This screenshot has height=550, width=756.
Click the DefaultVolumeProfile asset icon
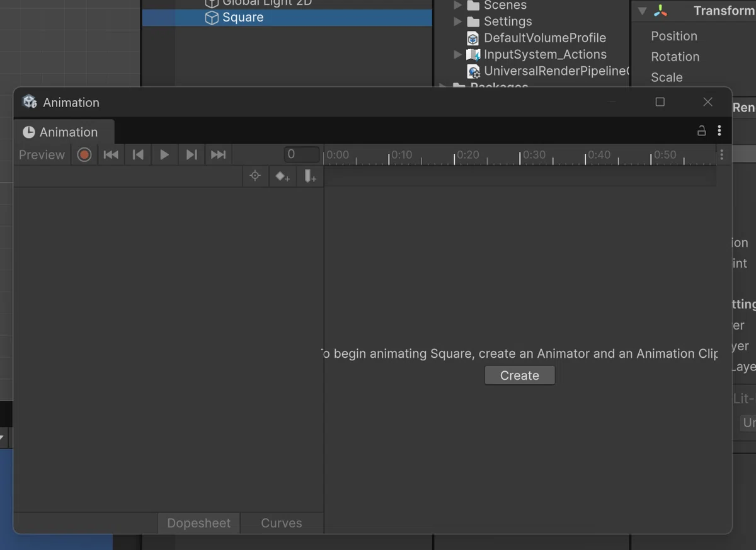coord(473,38)
